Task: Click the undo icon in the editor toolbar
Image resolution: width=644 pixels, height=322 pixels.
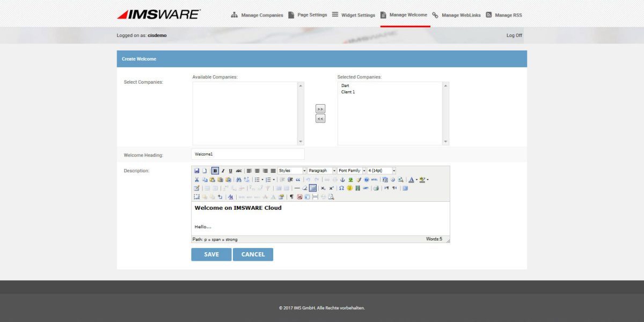Action: point(308,179)
